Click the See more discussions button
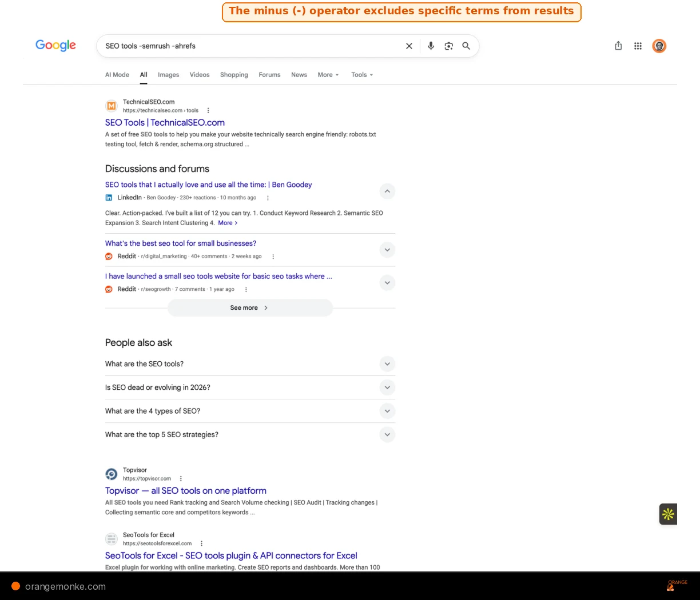 250,308
